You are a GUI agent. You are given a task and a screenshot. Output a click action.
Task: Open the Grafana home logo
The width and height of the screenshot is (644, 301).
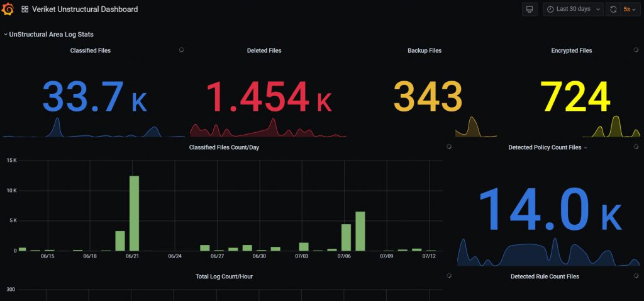(8, 9)
